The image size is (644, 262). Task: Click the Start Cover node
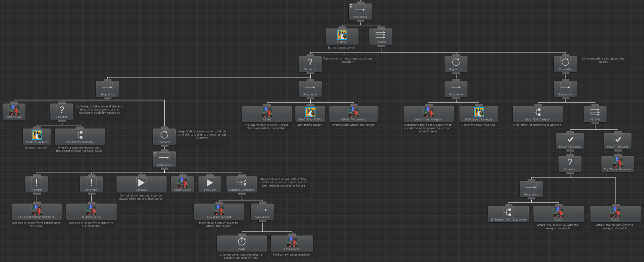182,184
